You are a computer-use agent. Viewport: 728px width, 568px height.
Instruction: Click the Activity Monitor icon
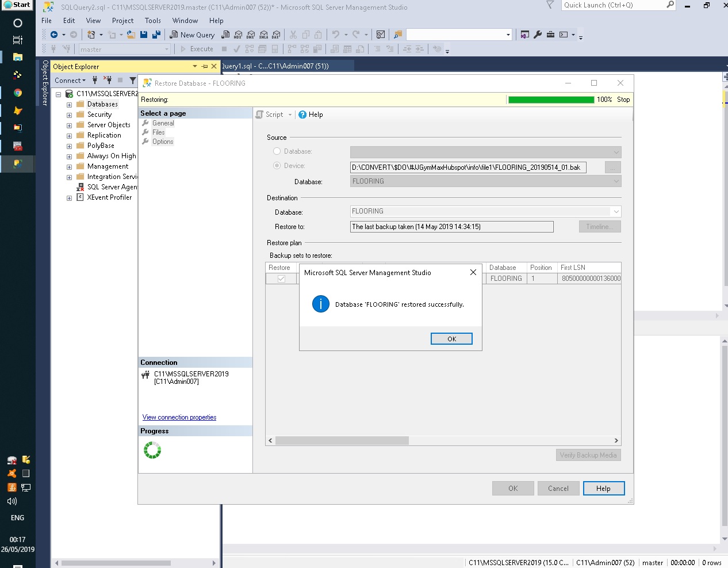coord(380,35)
